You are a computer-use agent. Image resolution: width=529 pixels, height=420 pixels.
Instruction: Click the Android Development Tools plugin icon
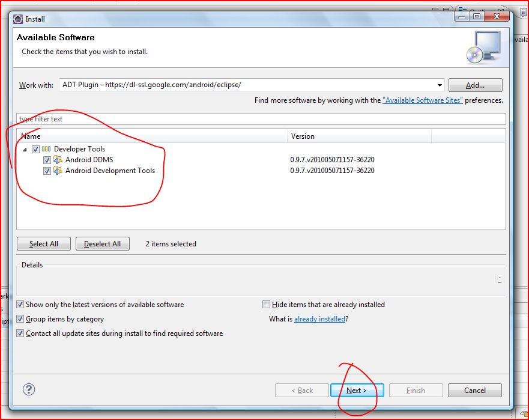click(58, 171)
